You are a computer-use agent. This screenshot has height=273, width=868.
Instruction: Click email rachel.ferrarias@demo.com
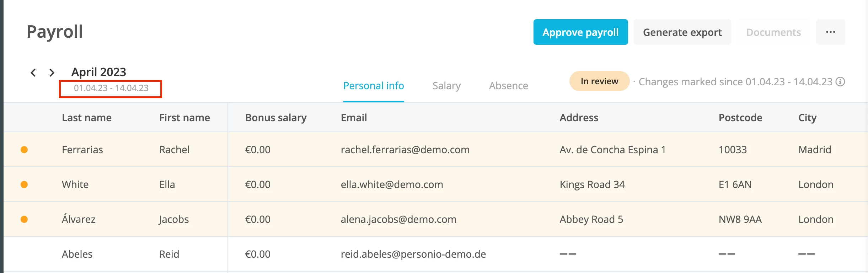point(405,150)
